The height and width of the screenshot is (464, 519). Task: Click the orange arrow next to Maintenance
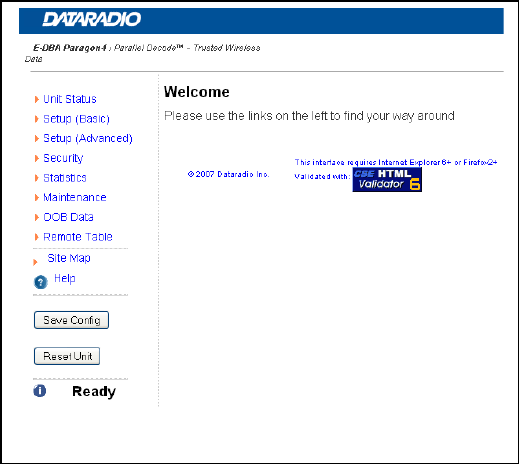(37, 198)
